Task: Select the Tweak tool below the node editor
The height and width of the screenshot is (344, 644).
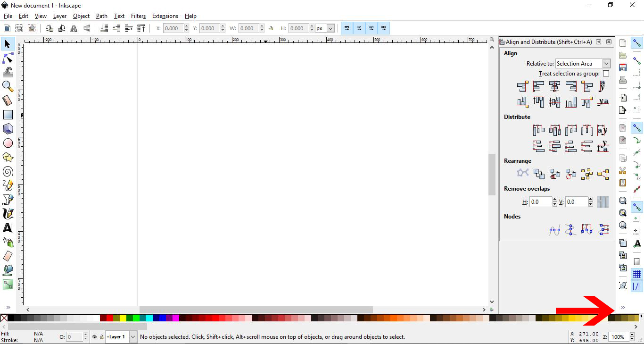Action: tap(8, 72)
